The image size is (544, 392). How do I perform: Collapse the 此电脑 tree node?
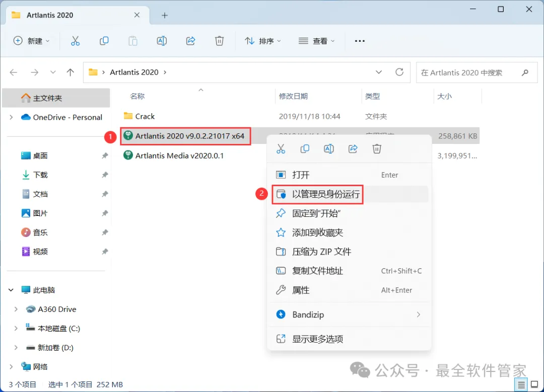click(x=11, y=290)
